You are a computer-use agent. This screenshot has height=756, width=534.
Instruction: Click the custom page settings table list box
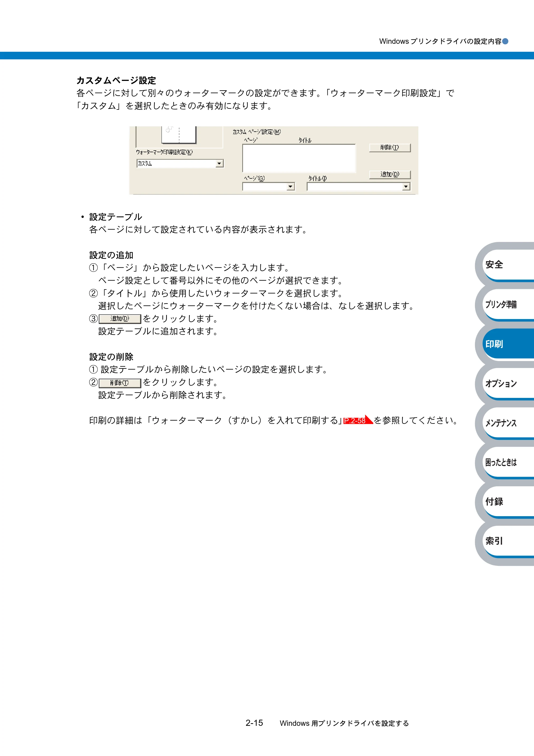pos(299,158)
